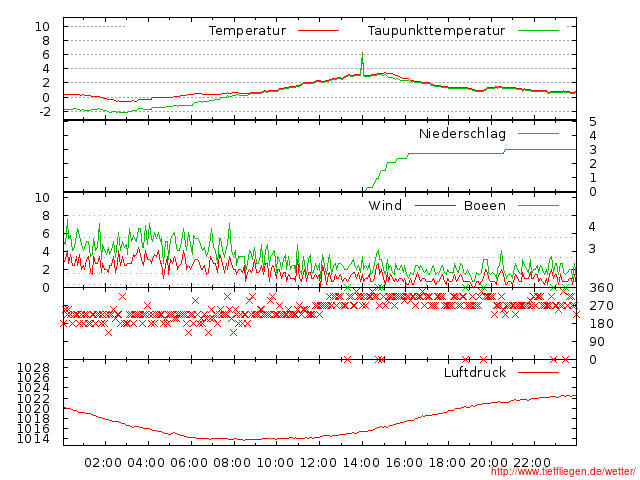Click the 18:00 time axis label
This screenshot has height=480, width=640.
point(447,463)
